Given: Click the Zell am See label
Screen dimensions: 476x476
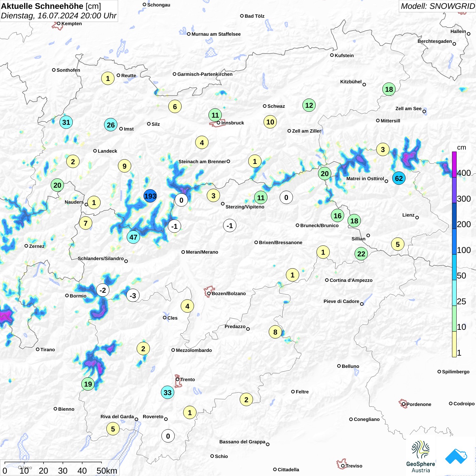Looking at the screenshot, I should tap(408, 108).
